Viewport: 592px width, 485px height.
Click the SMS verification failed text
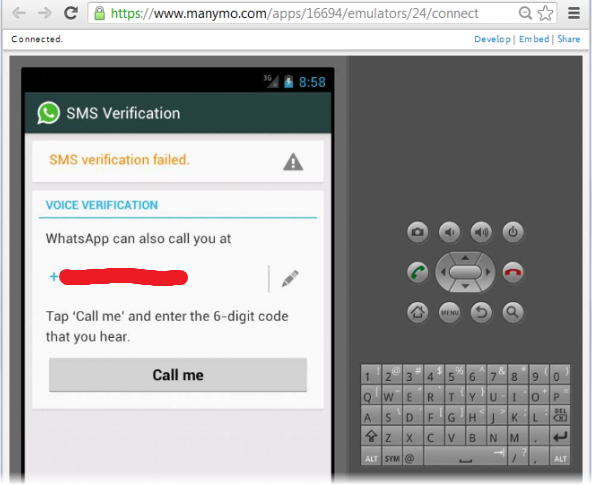[119, 160]
